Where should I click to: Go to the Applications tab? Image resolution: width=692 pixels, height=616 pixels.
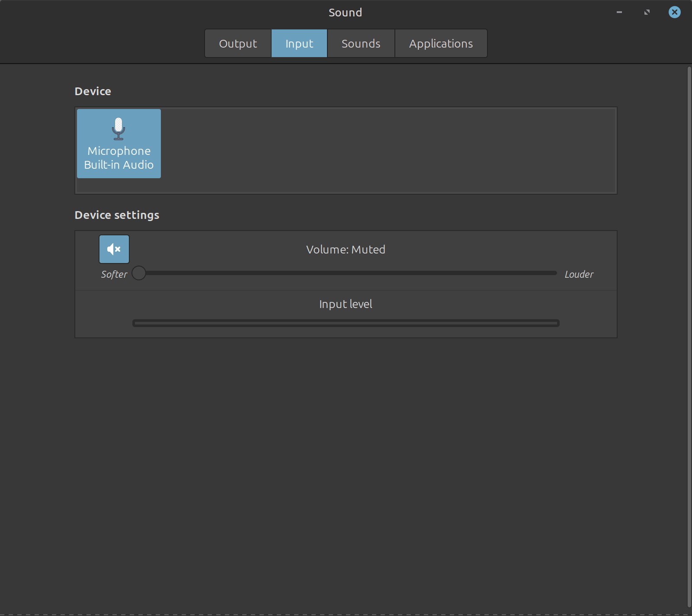[441, 43]
